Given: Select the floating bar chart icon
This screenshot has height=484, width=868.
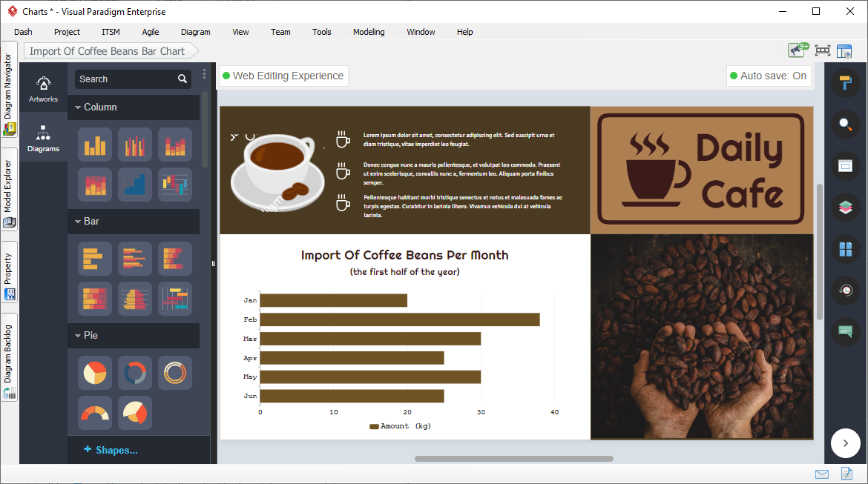Looking at the screenshot, I should 175,299.
